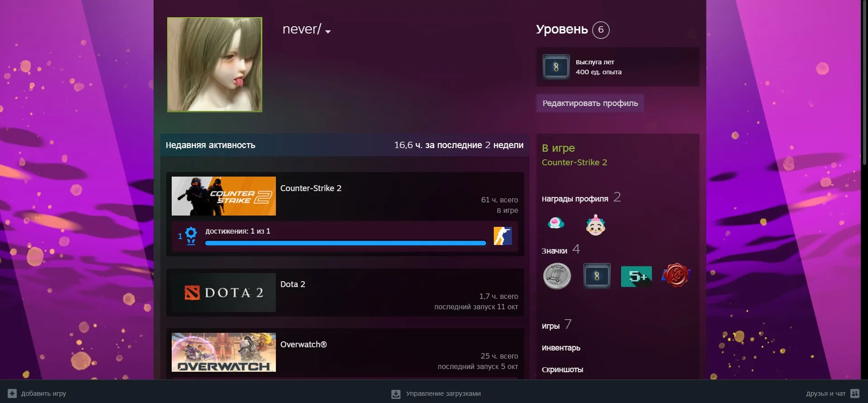Click the level 6 circle badge
868x403 pixels.
coord(601,30)
